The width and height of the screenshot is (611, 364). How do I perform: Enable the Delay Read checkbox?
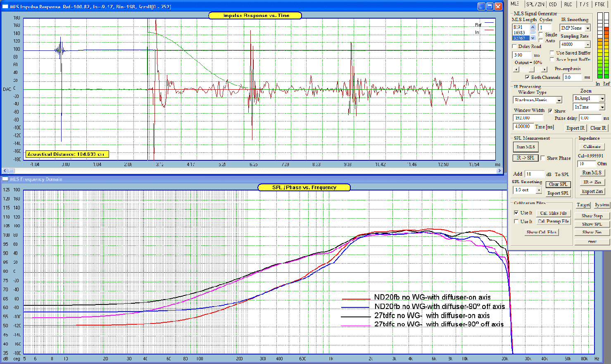515,46
